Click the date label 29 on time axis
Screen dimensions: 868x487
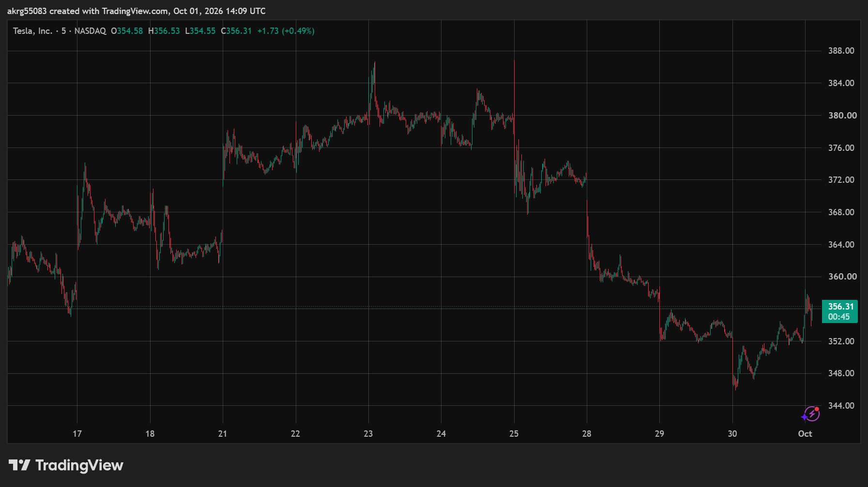(659, 434)
